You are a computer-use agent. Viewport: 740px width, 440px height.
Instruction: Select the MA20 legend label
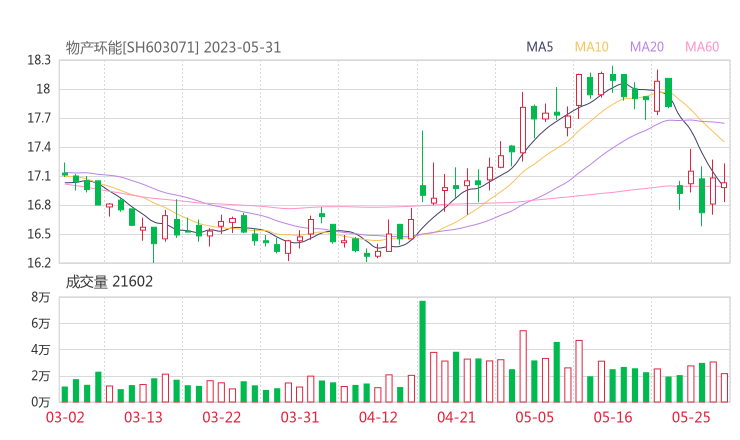(647, 47)
